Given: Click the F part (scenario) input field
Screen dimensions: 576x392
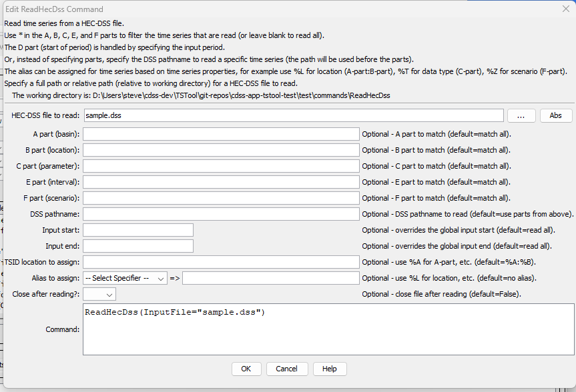Looking at the screenshot, I should coord(221,198).
